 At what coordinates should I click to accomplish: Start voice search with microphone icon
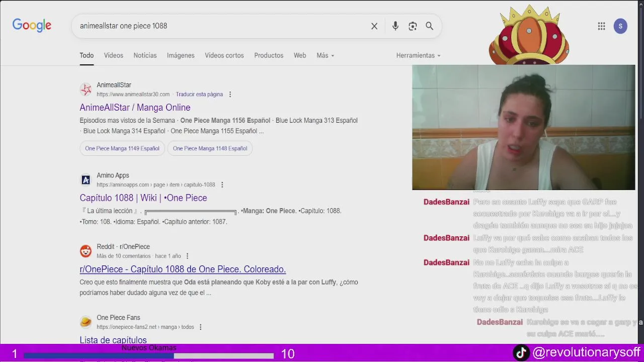395,26
